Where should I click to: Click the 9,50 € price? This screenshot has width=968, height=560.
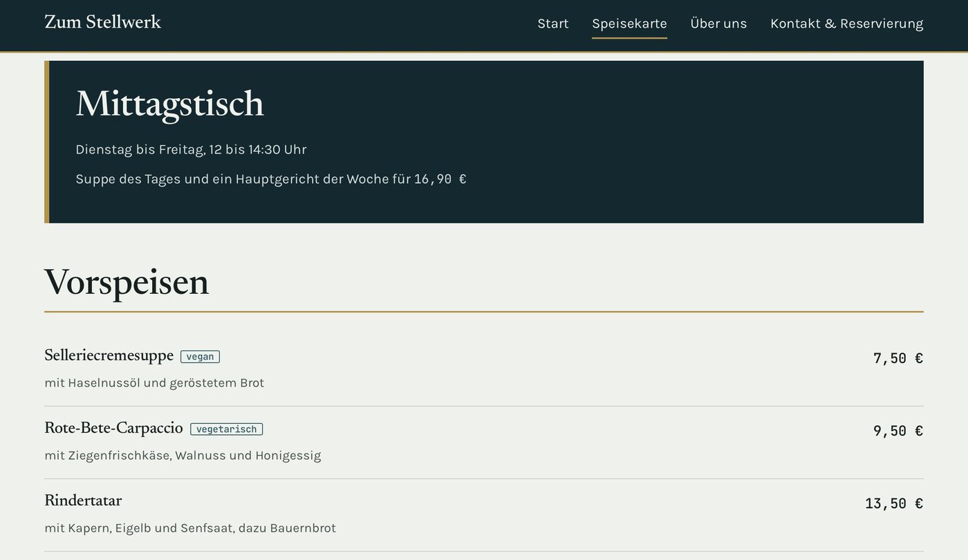[x=898, y=431]
